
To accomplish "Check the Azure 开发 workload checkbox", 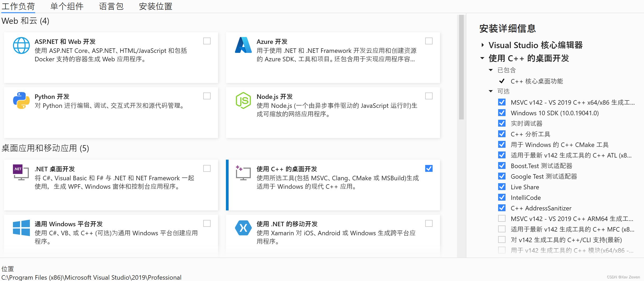I will pos(429,41).
